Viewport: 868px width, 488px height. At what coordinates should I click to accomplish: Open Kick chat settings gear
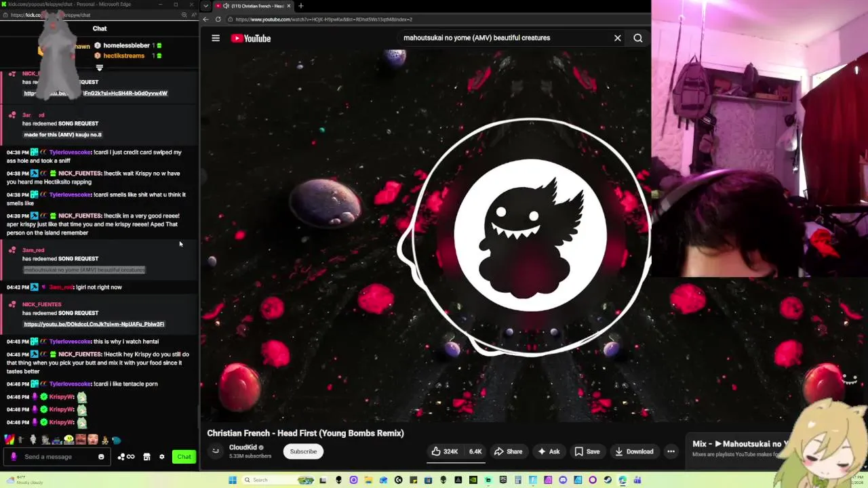coord(161,457)
